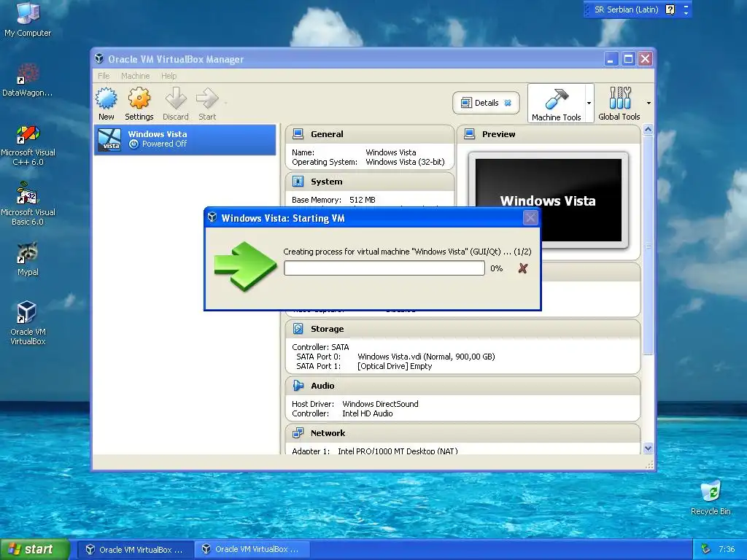747x560 pixels.
Task: Select Machine Tools hammer icon
Action: click(x=556, y=99)
